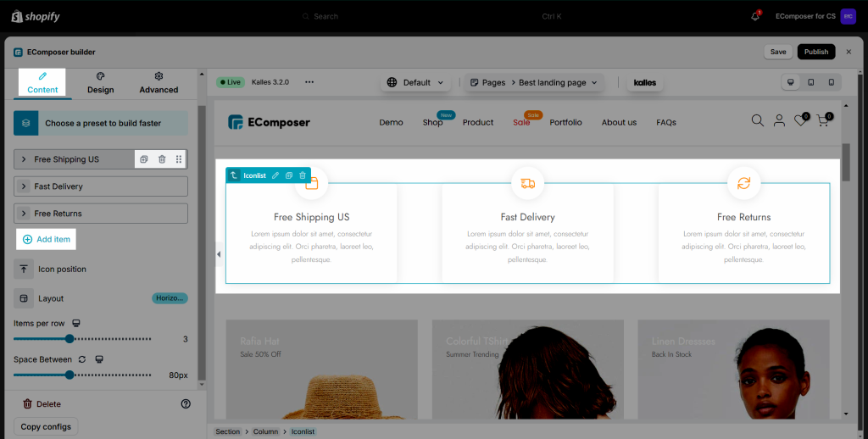Open the storefront wishlist heart
This screenshot has width=868, height=439.
pos(802,119)
